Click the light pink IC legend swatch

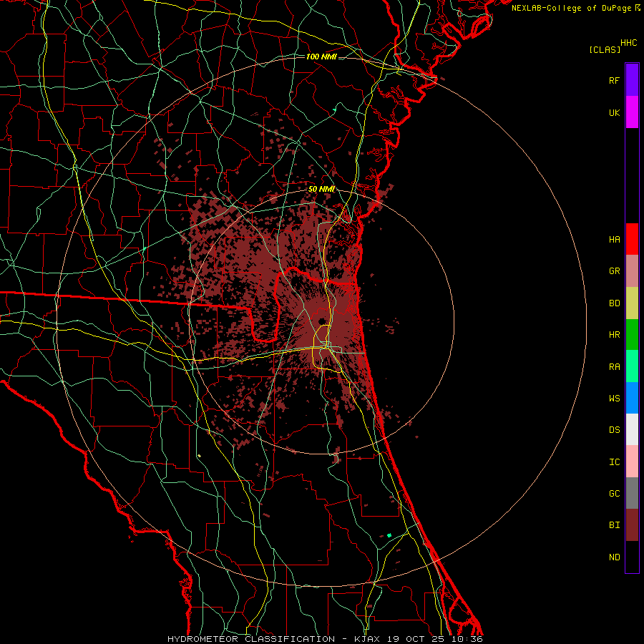tap(632, 462)
